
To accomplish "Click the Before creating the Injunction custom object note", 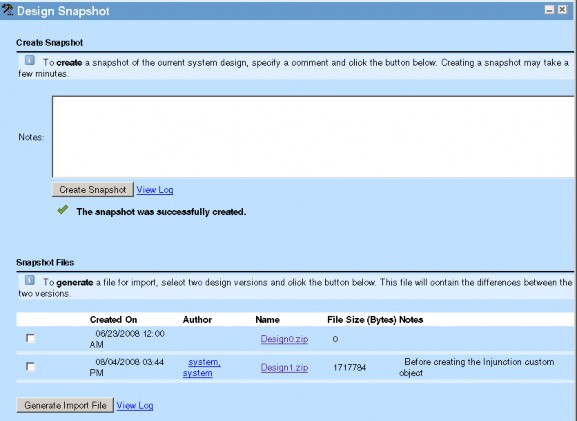I will 477,367.
